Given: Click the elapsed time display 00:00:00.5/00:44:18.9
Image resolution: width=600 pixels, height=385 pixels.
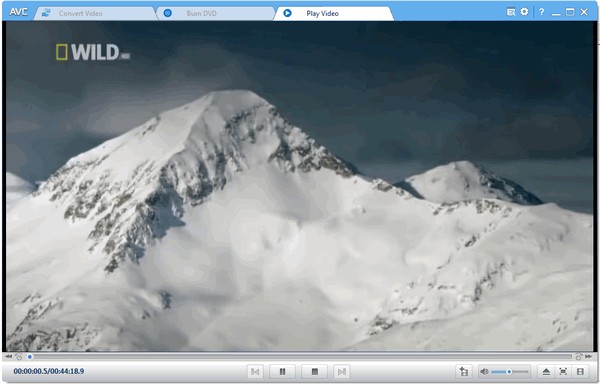Looking at the screenshot, I should coord(49,371).
